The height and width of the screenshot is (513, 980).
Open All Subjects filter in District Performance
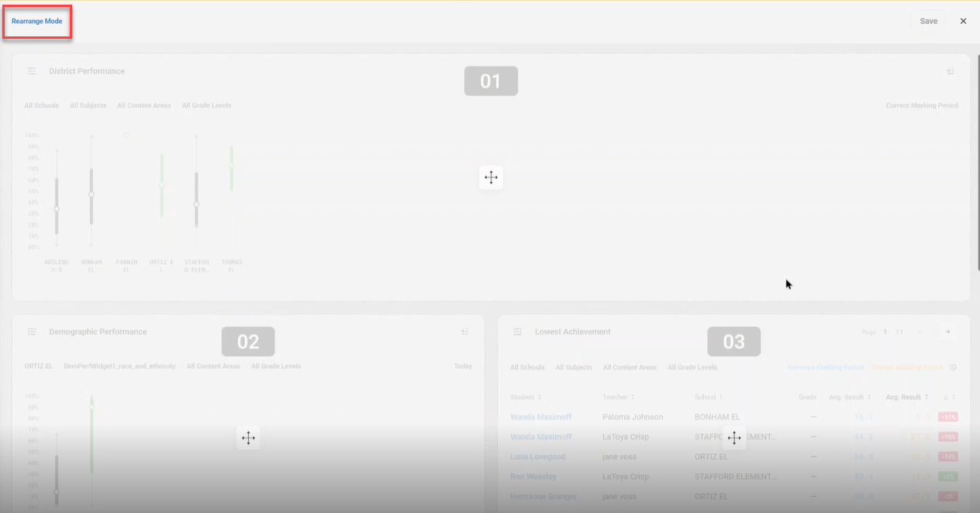pyautogui.click(x=88, y=105)
